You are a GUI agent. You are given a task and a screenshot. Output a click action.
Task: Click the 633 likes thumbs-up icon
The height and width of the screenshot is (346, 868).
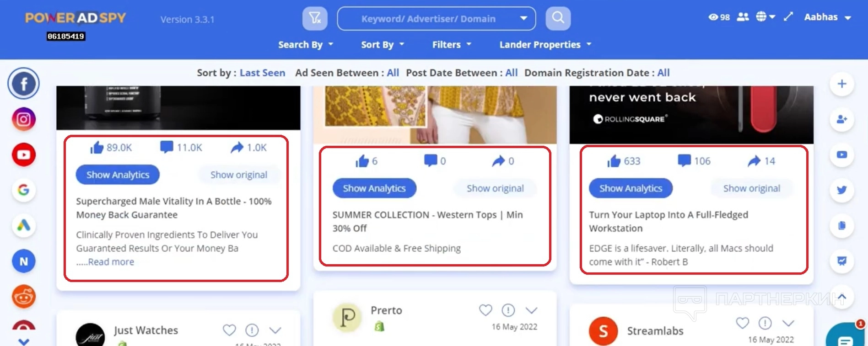click(614, 160)
